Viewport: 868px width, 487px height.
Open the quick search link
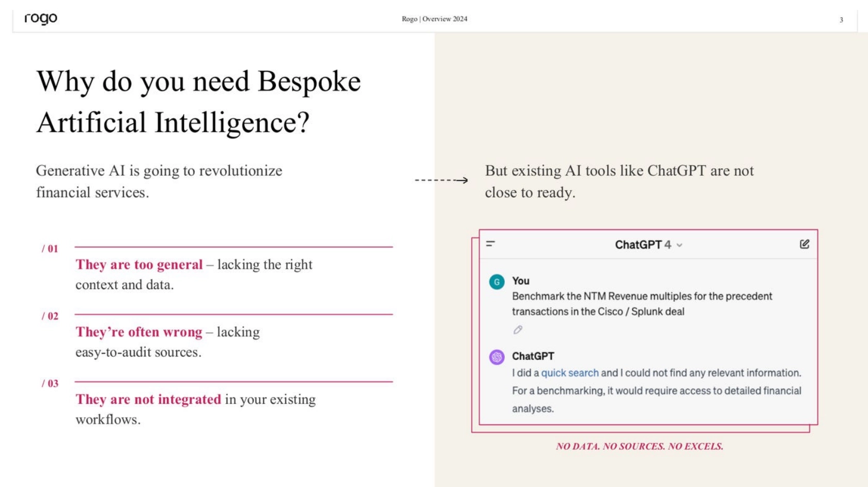point(569,373)
